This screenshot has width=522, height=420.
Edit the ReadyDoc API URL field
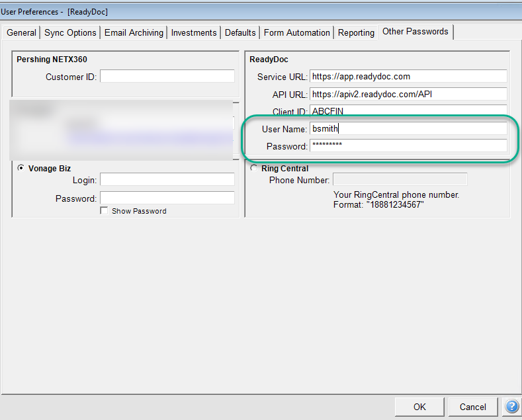[408, 94]
